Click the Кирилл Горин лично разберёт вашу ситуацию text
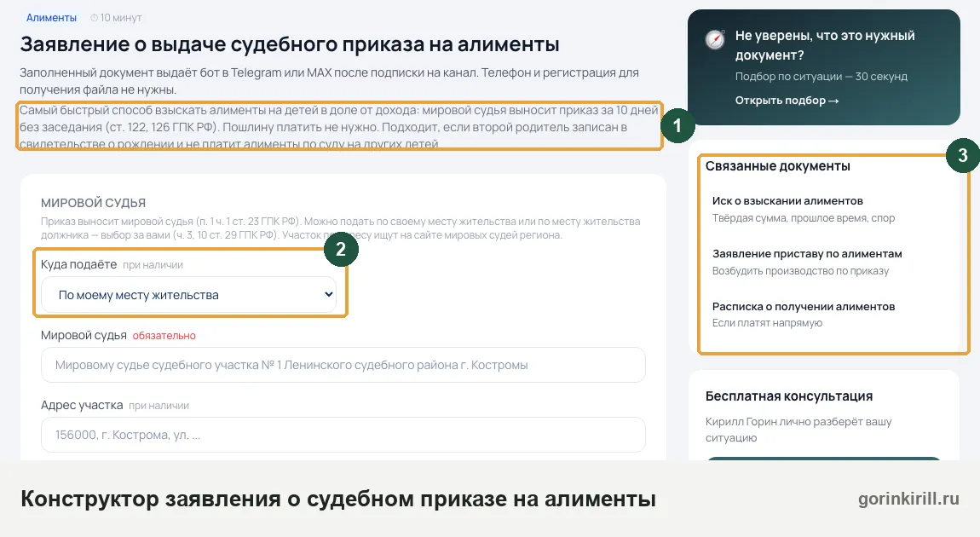 click(x=798, y=430)
